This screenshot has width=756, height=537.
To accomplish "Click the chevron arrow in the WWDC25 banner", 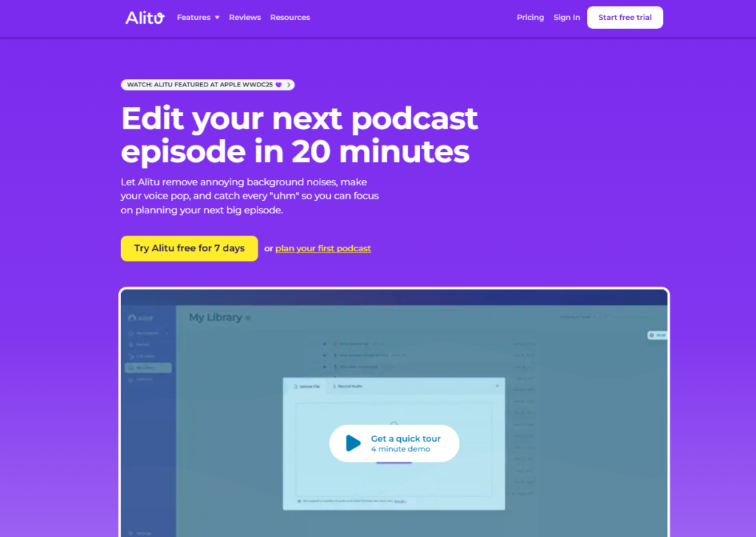I will click(x=289, y=85).
